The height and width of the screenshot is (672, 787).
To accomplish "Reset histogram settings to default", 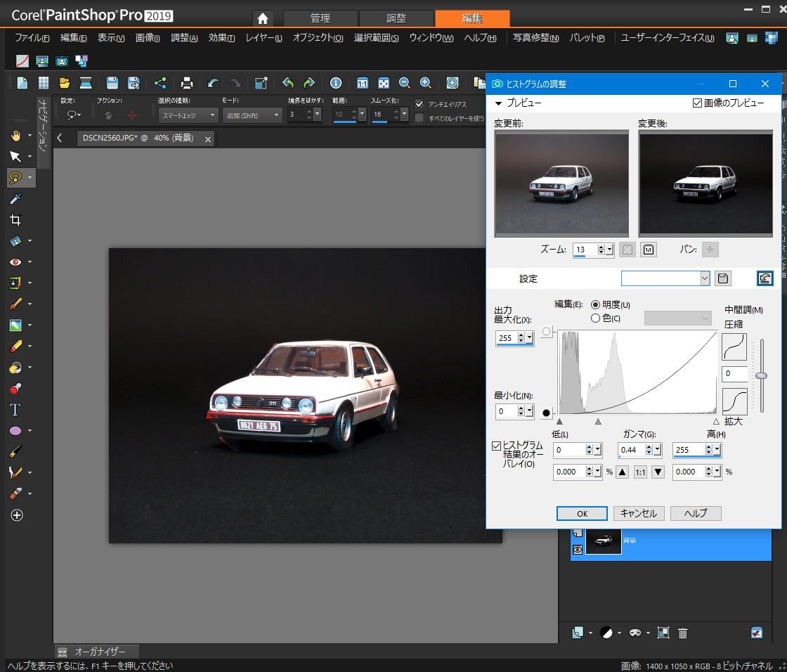I will (765, 278).
